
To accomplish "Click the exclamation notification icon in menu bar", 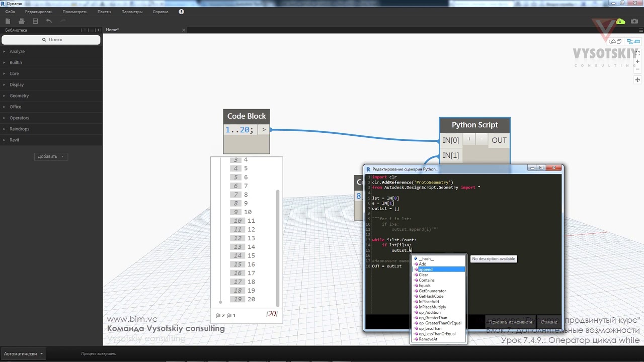I will click(181, 12).
